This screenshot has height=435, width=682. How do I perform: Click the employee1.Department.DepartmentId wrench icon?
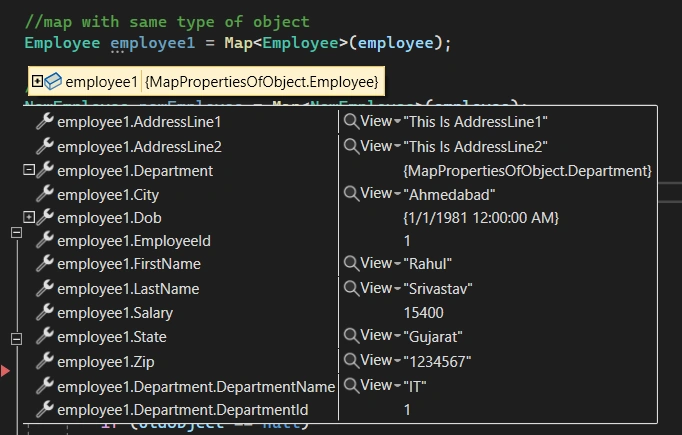point(45,409)
